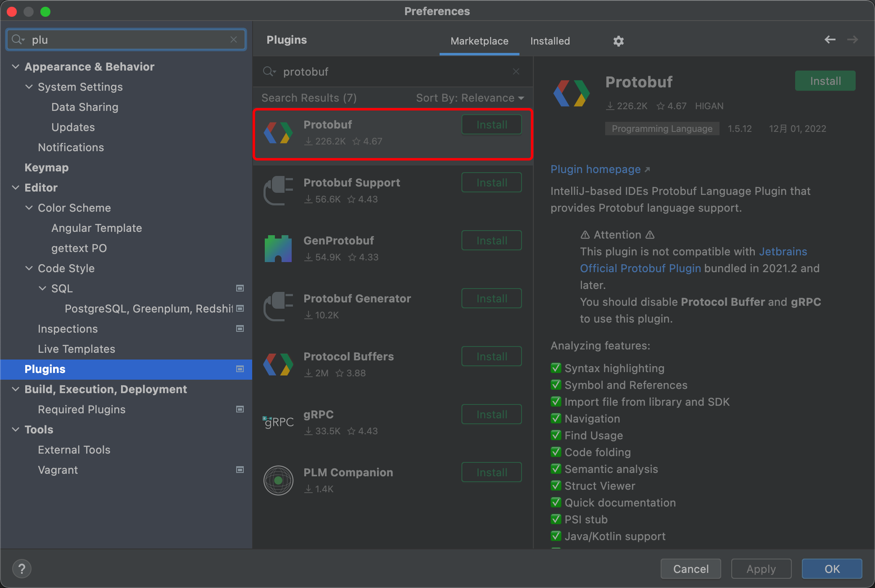Install the Protobuf Generator plugin
Image resolution: width=875 pixels, height=588 pixels.
coord(492,299)
